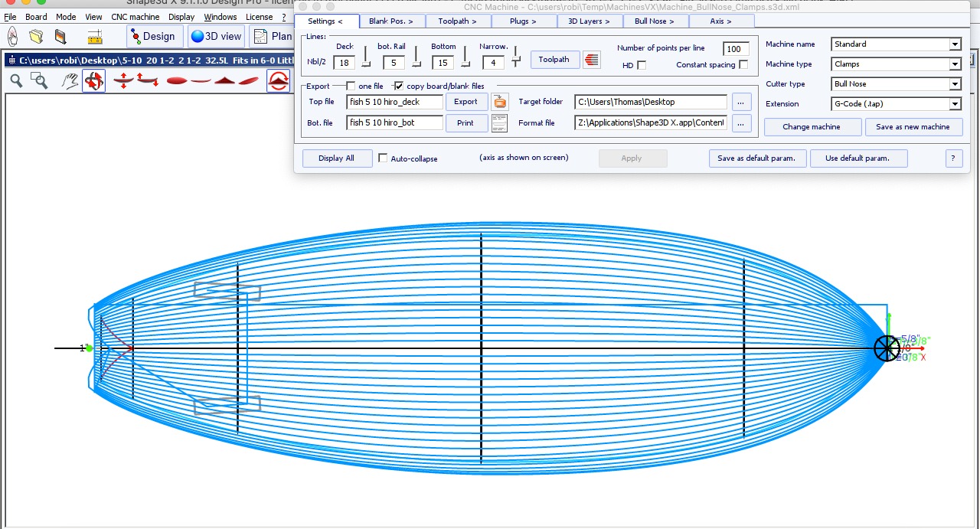The height and width of the screenshot is (529, 980).
Task: Click the Export button
Action: point(465,101)
